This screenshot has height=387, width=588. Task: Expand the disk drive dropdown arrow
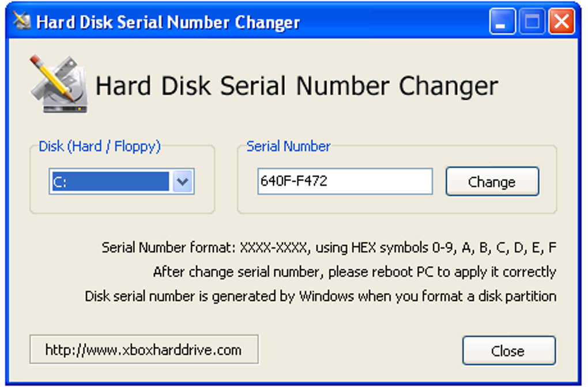point(182,182)
